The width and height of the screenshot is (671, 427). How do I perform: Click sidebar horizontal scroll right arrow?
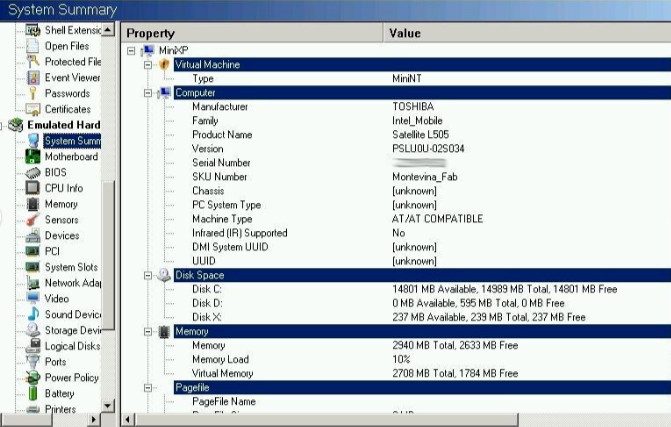(x=93, y=420)
